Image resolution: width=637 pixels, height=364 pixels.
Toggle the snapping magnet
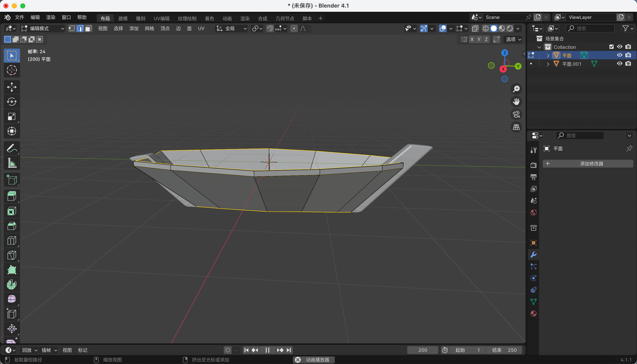point(270,28)
